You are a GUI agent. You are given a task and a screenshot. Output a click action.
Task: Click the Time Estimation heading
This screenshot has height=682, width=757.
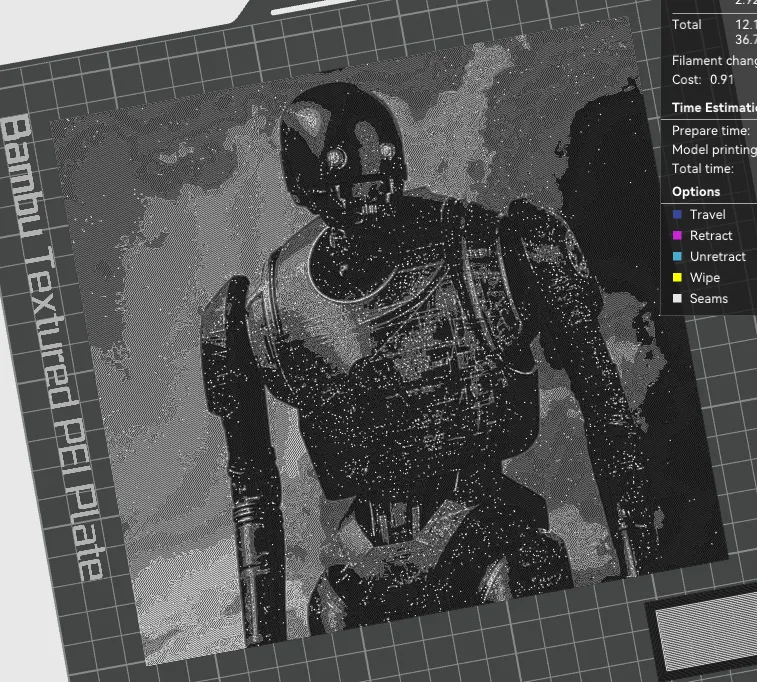[x=715, y=108]
